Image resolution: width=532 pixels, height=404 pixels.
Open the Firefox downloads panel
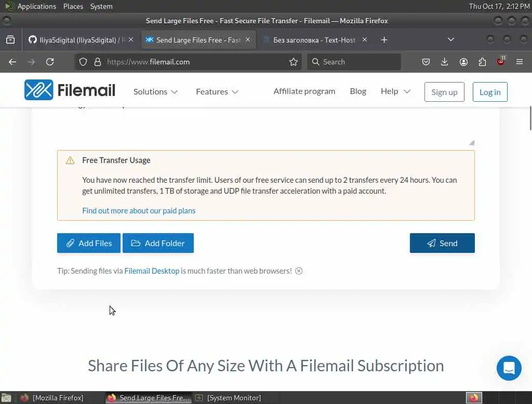click(445, 62)
